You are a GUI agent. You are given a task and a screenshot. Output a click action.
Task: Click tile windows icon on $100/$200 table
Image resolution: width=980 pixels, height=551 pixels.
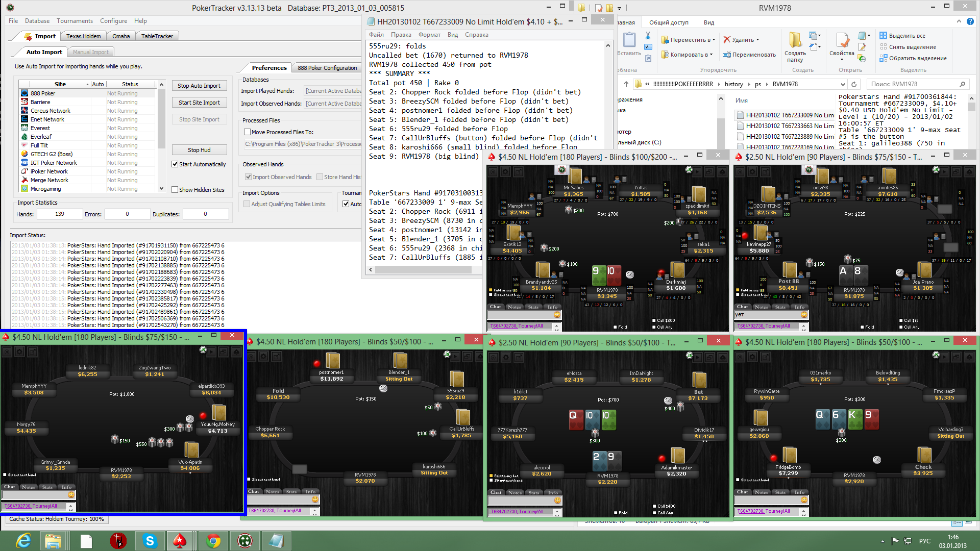(x=709, y=171)
